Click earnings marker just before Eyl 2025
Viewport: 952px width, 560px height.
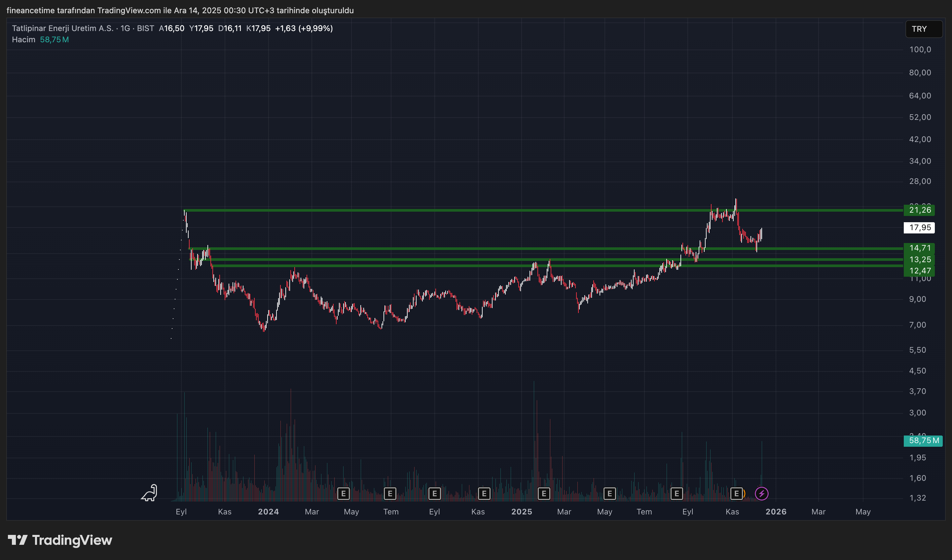pyautogui.click(x=677, y=493)
